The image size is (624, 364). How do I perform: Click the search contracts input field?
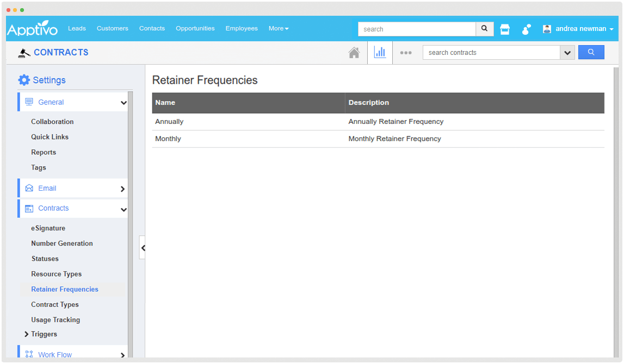point(491,53)
